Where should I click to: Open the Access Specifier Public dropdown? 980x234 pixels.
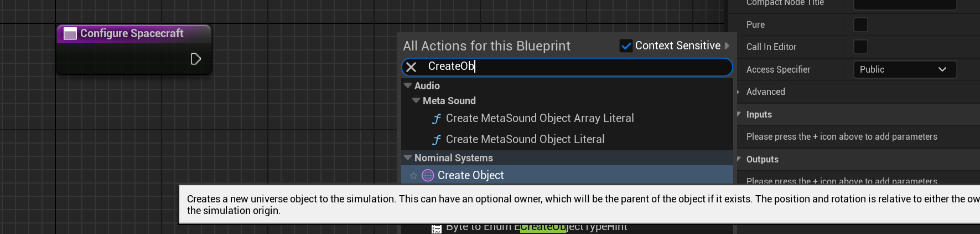(904, 69)
